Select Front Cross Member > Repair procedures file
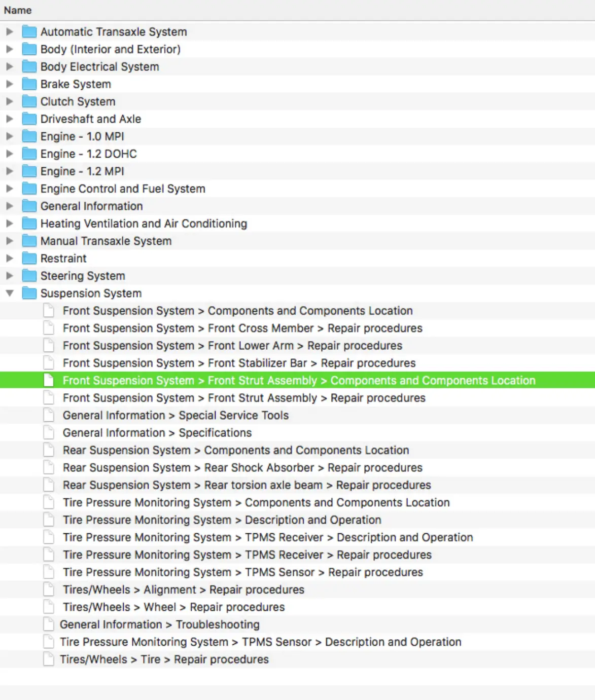 coord(297,328)
